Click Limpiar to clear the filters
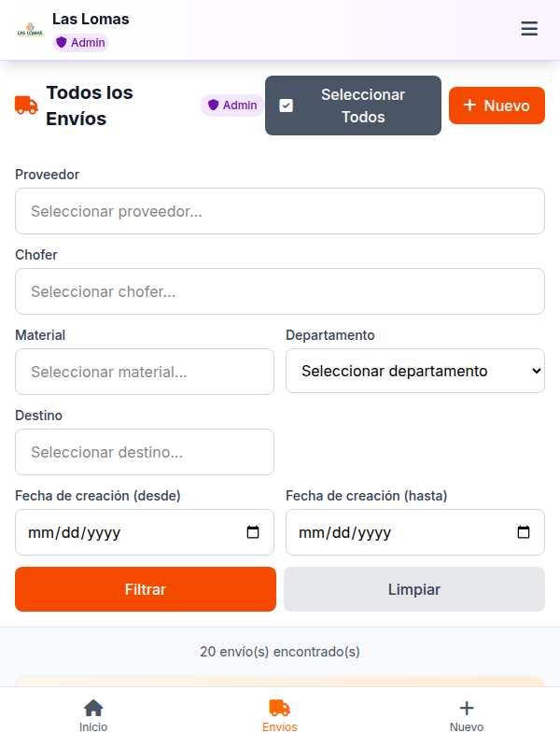The height and width of the screenshot is (747, 560). 414,589
